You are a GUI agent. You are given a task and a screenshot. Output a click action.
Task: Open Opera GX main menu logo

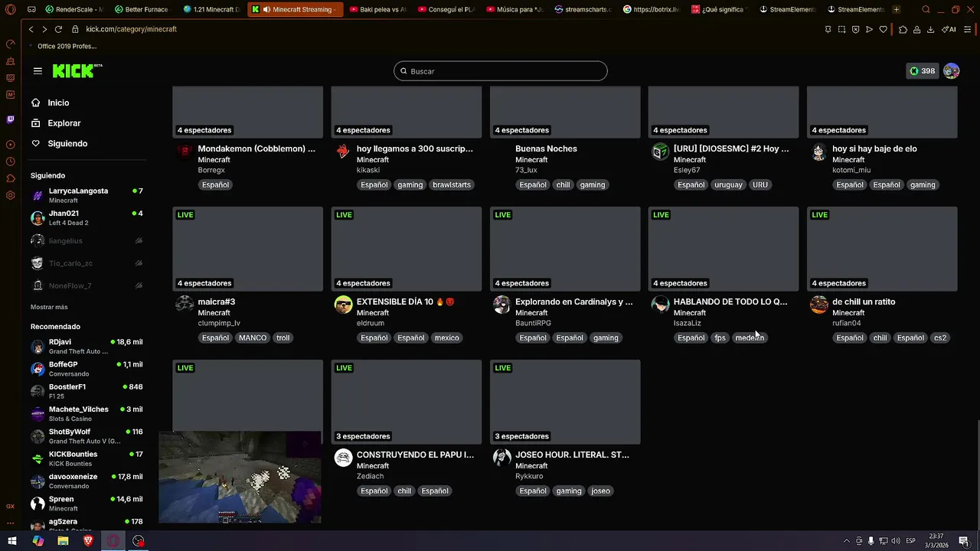pos(10,9)
